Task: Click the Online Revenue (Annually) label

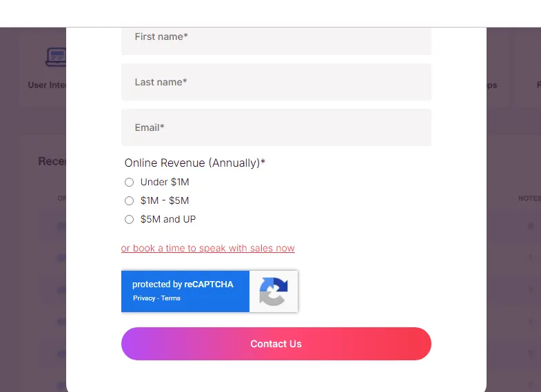Action: [x=194, y=163]
